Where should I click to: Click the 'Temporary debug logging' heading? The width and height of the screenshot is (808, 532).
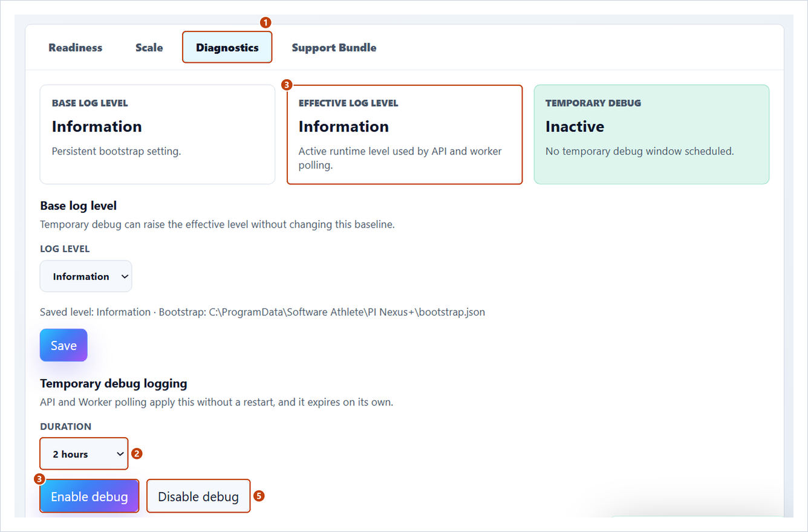(114, 383)
